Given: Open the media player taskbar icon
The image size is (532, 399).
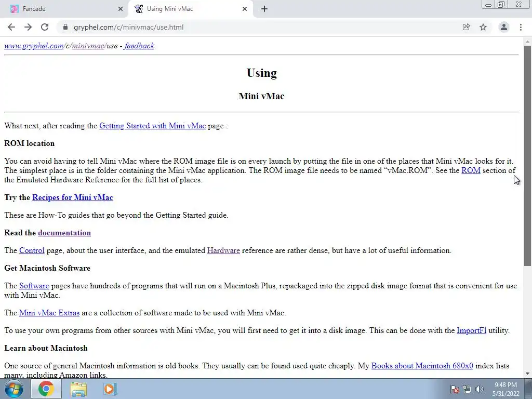Looking at the screenshot, I should point(110,389).
